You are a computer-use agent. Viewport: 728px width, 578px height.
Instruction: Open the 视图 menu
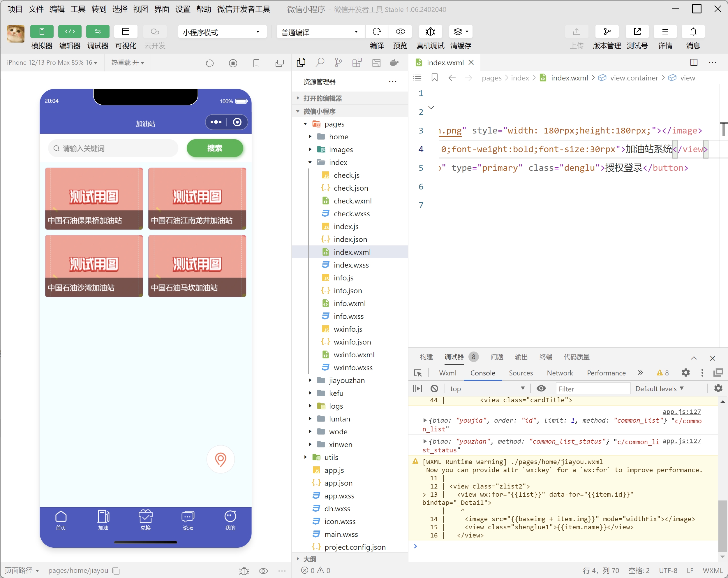[x=140, y=9]
